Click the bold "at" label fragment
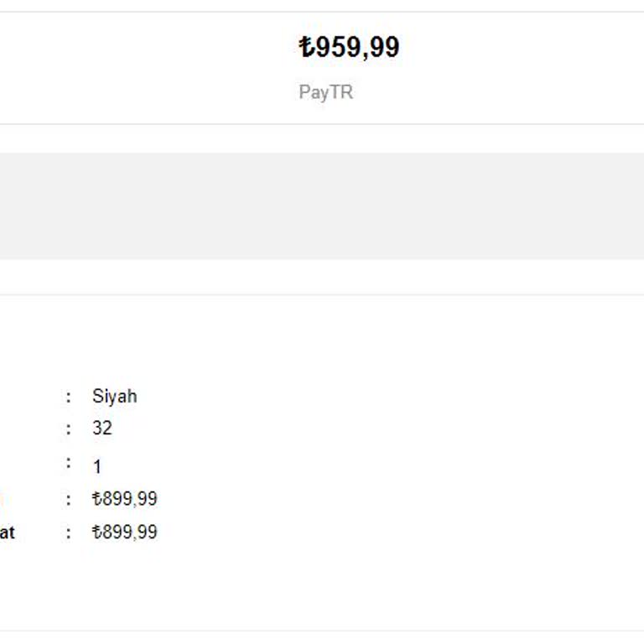Viewport: 644px width, 644px height. coord(7,532)
